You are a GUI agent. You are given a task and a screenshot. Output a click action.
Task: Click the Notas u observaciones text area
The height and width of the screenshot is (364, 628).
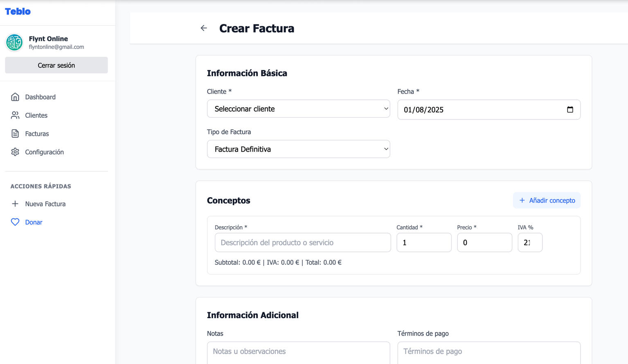[298, 352]
